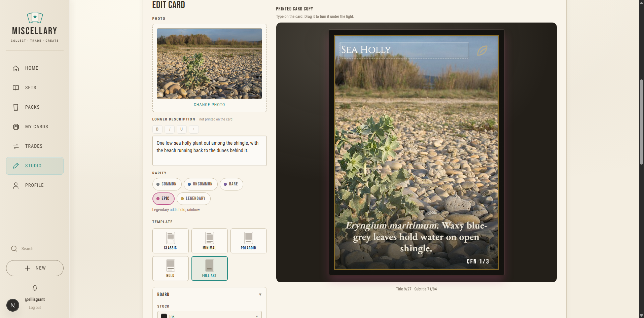Click the Ink color swatch
This screenshot has width=644, height=318.
(164, 316)
